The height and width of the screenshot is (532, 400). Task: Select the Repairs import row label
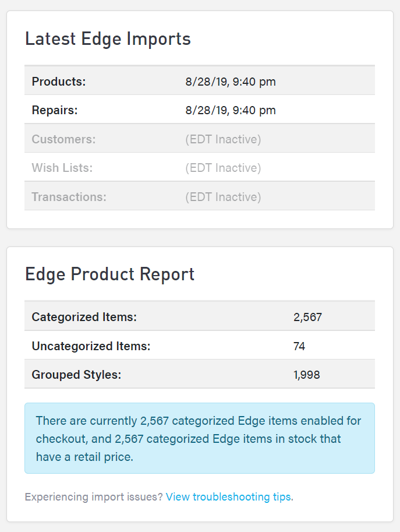click(55, 110)
